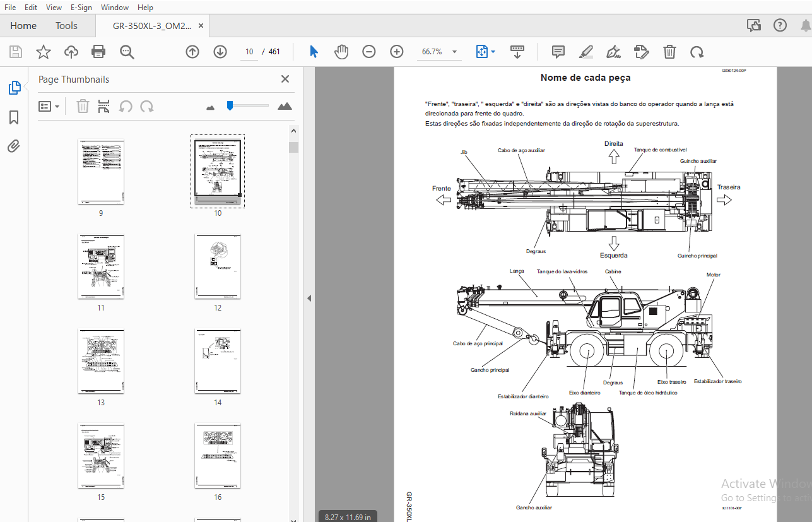812x522 pixels.
Task: Open the File menu
Action: (10, 8)
